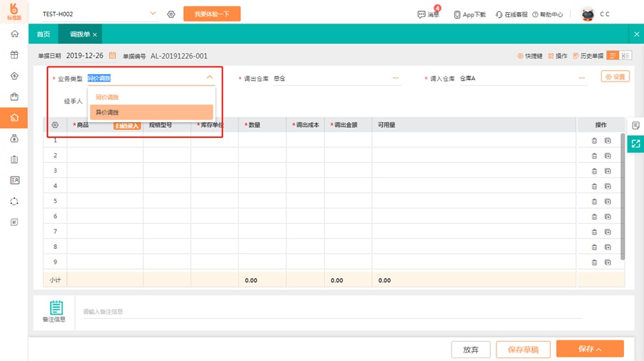Click the orange app logo
644x361 pixels.
coord(14,11)
